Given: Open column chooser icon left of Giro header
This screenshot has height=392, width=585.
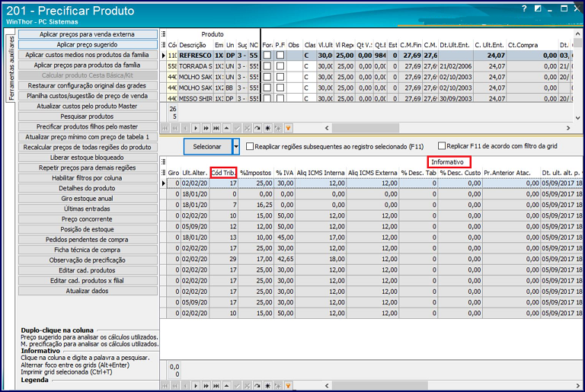Looking at the screenshot, I should [164, 173].
